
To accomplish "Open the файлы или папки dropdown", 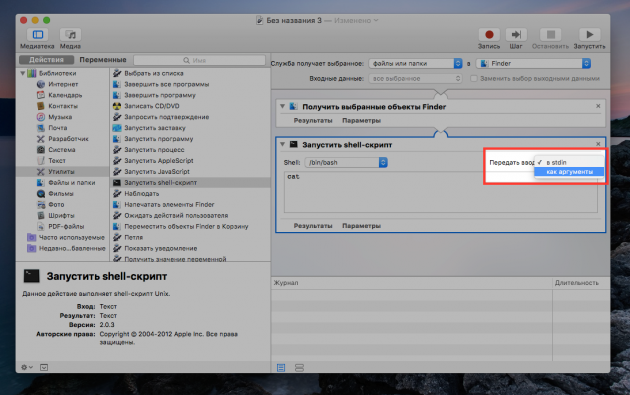I will [415, 63].
